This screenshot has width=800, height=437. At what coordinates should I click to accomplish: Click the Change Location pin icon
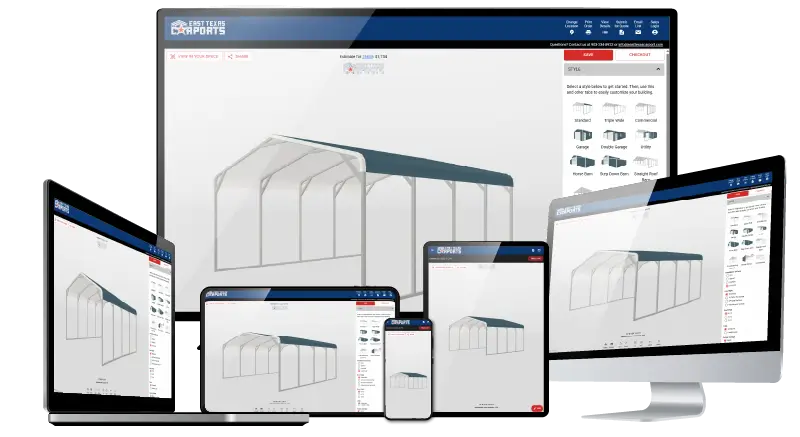pos(572,32)
